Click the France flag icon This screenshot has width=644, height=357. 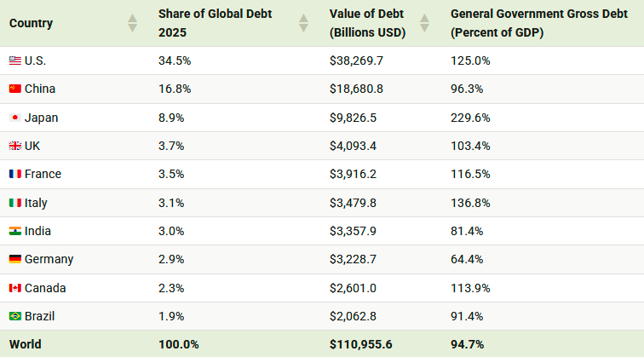pos(14,174)
